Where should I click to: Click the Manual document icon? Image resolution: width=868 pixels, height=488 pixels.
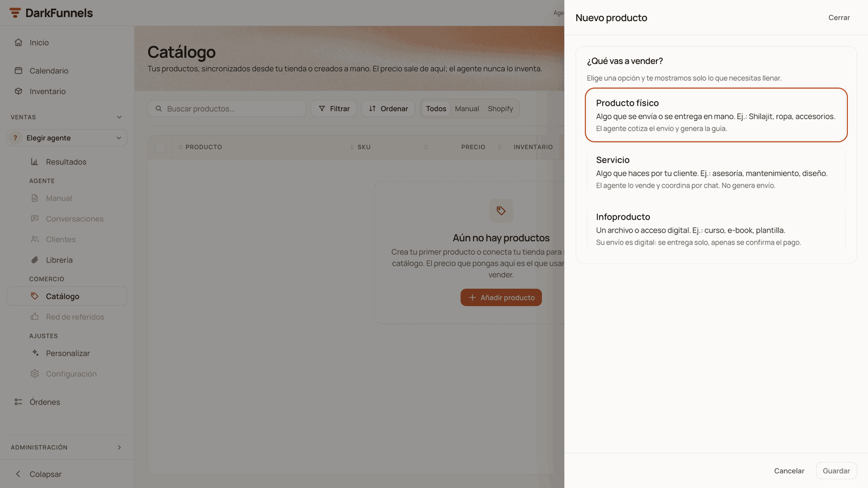(x=35, y=198)
